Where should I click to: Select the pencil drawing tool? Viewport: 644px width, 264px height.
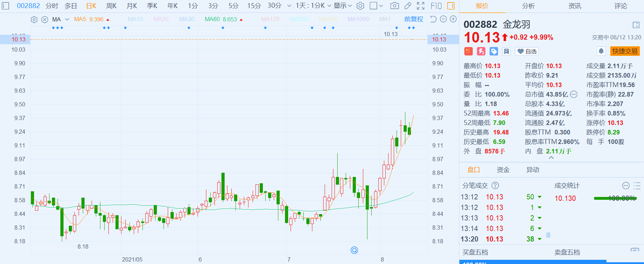coord(408,6)
